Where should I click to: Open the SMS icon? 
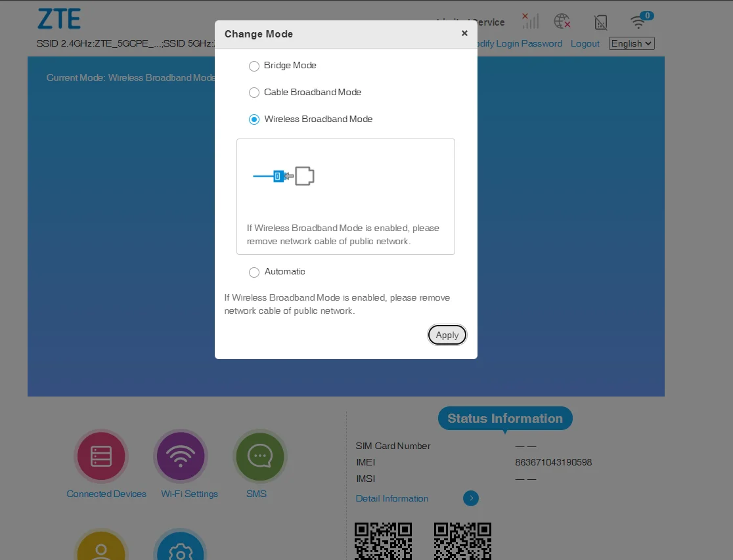tap(260, 456)
